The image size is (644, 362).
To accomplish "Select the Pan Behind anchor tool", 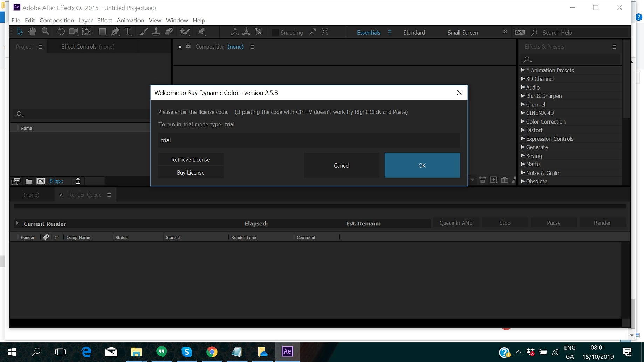I will pos(87,32).
